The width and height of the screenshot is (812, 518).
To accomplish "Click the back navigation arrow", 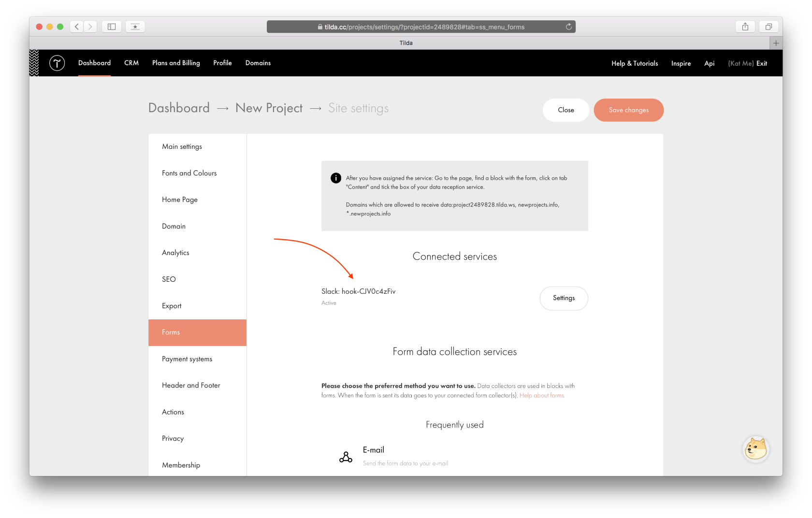I will click(76, 27).
